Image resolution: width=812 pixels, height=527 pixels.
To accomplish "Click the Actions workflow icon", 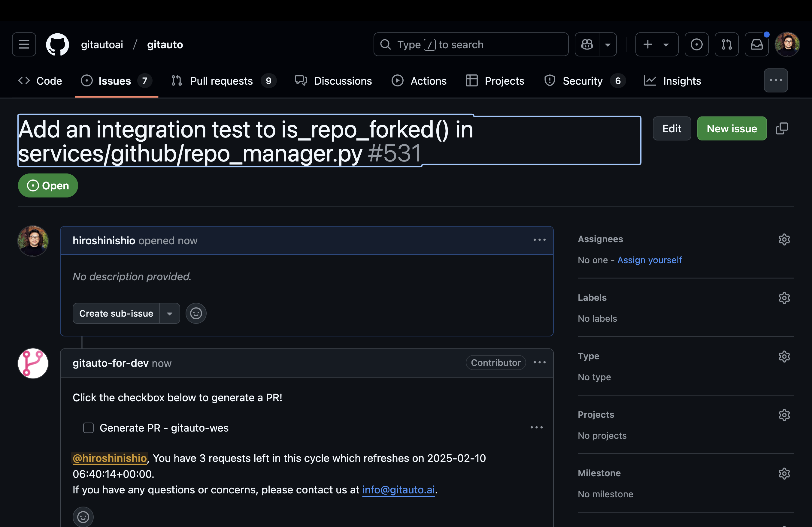I will (x=396, y=80).
